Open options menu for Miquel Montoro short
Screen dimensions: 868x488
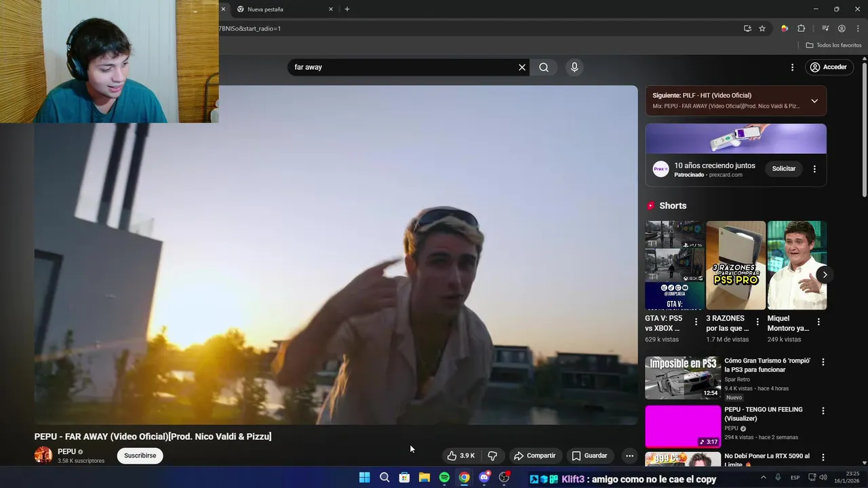pos(818,322)
